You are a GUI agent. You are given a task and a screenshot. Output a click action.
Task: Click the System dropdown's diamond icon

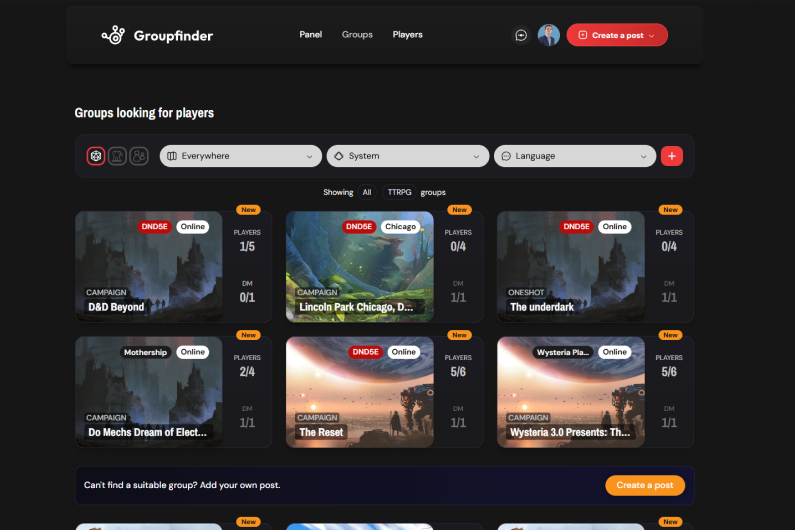click(x=339, y=156)
